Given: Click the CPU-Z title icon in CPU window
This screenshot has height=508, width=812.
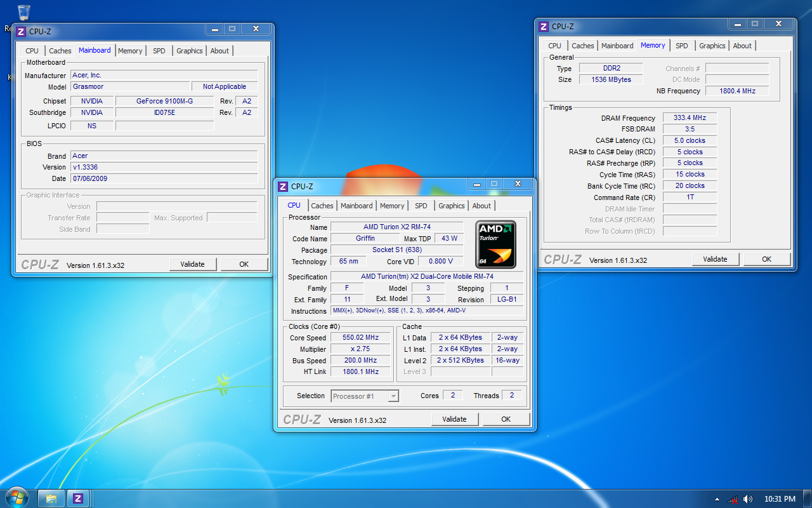Looking at the screenshot, I should tap(283, 186).
